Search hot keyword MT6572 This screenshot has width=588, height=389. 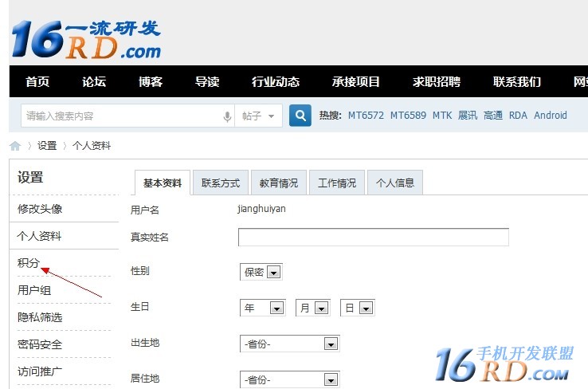click(366, 115)
